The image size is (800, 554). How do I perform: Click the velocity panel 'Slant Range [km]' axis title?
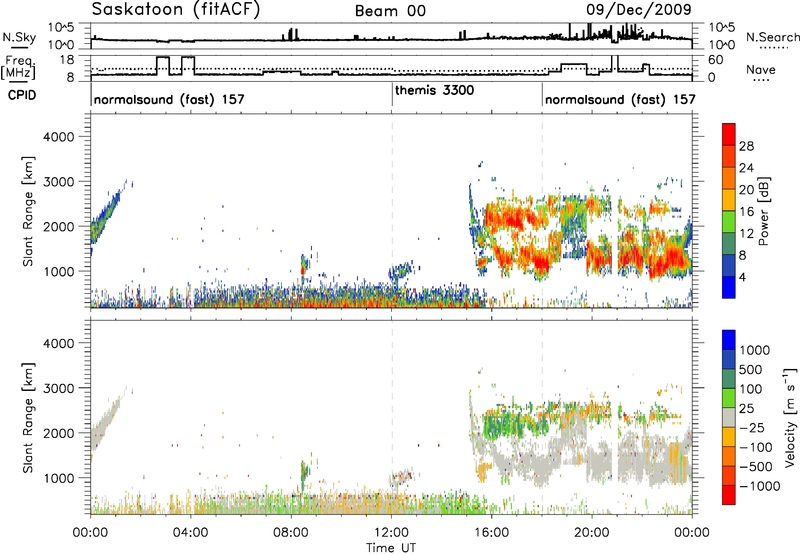[28, 418]
